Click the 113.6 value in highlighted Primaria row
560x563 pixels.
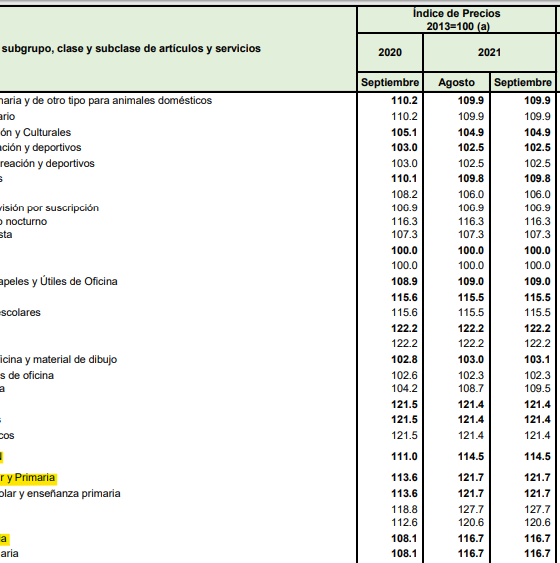click(x=404, y=478)
